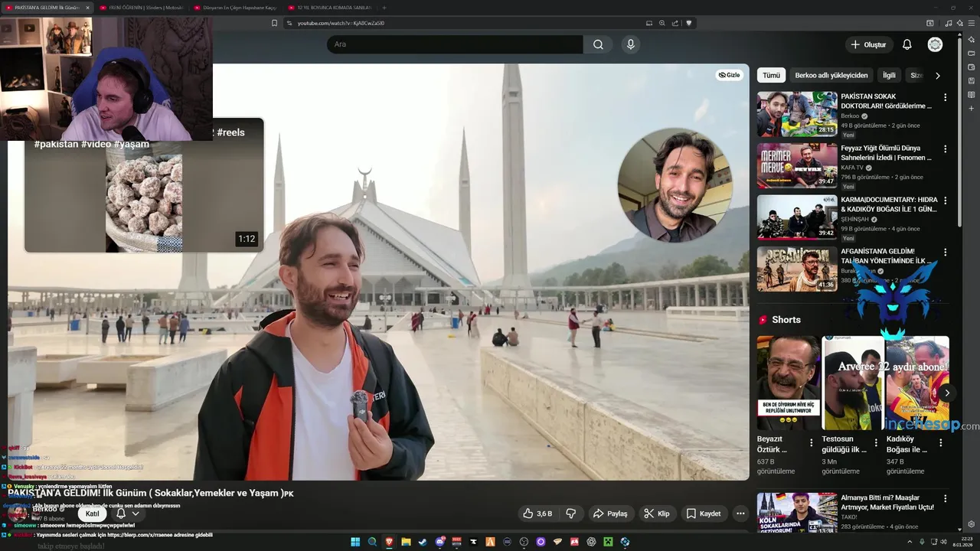The height and width of the screenshot is (551, 980).
Task: Open Minecraft creeper icon on the taskbar
Action: 609,542
